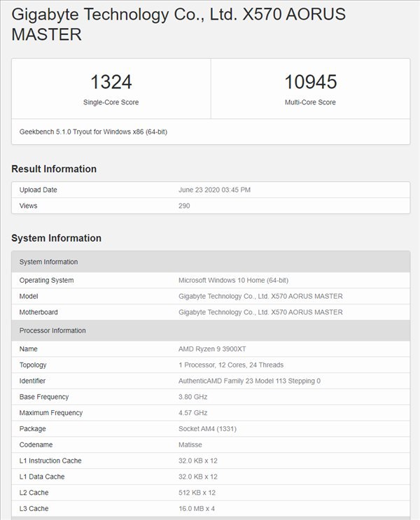Click the 'Upload Date' row label
Viewport: 420px width, 520px height.
pos(38,190)
